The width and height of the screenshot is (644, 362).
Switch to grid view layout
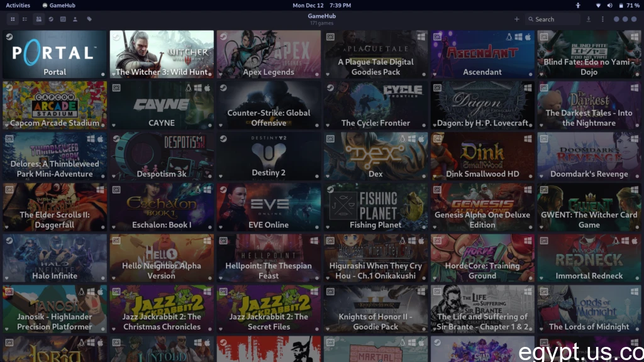point(13,19)
